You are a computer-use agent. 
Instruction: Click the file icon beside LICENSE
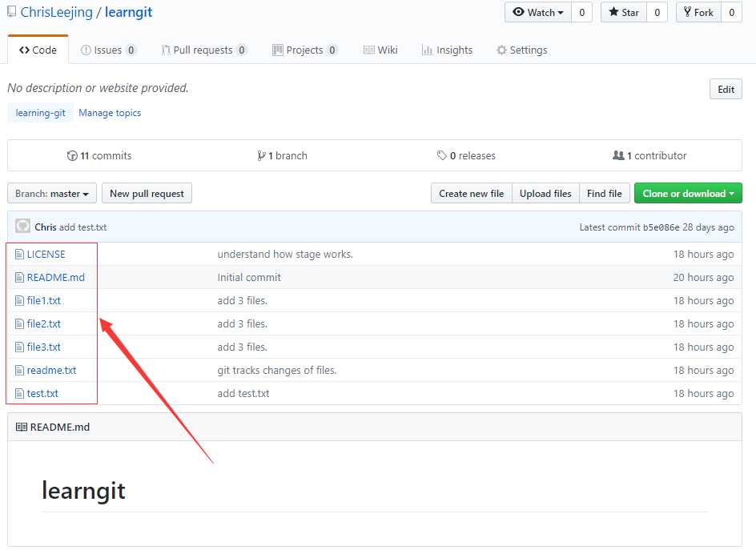click(x=20, y=255)
